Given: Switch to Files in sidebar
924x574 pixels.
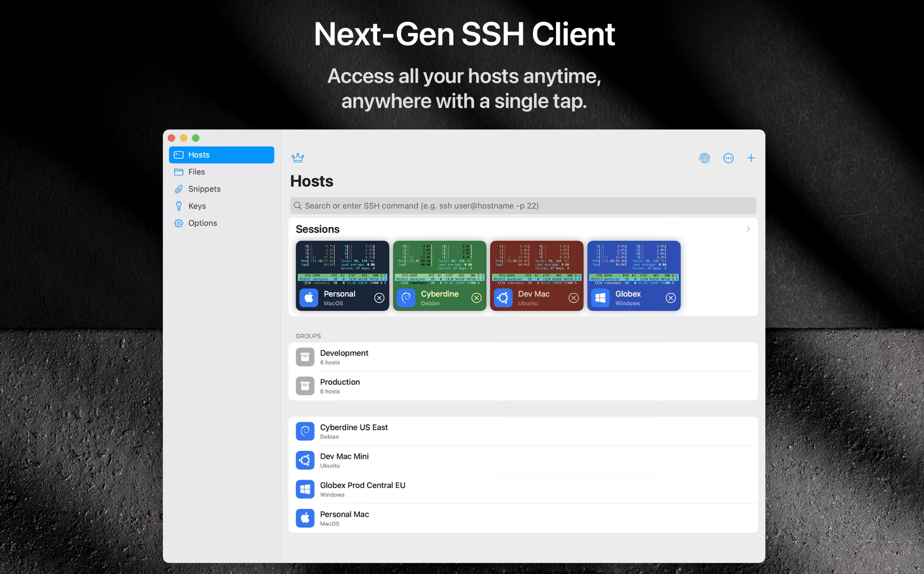Looking at the screenshot, I should 197,172.
